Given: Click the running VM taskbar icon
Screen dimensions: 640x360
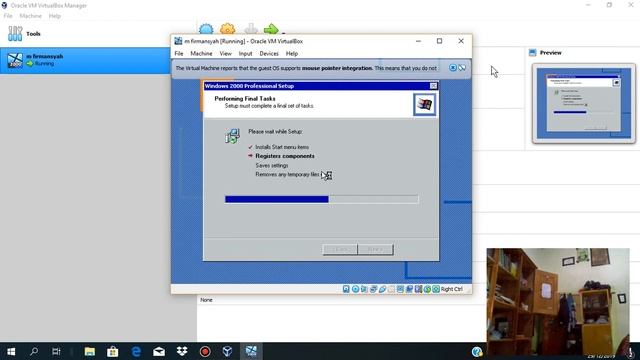Looking at the screenshot, I should 251,351.
